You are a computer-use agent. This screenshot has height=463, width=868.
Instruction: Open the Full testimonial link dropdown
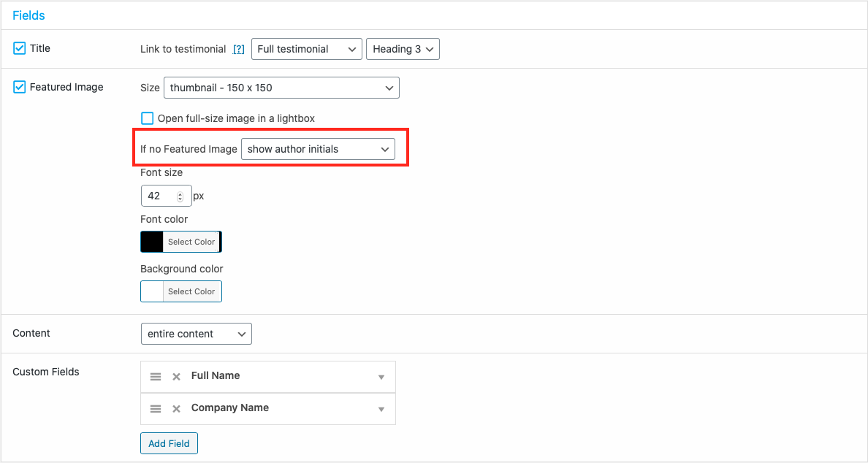pyautogui.click(x=306, y=49)
